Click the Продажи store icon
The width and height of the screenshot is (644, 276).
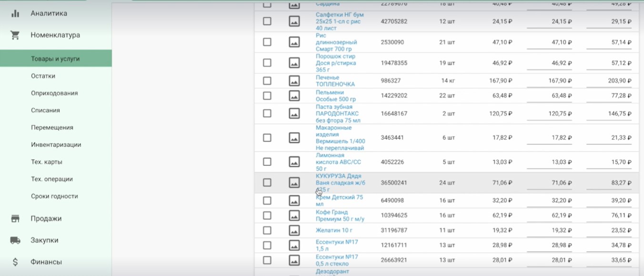15,219
